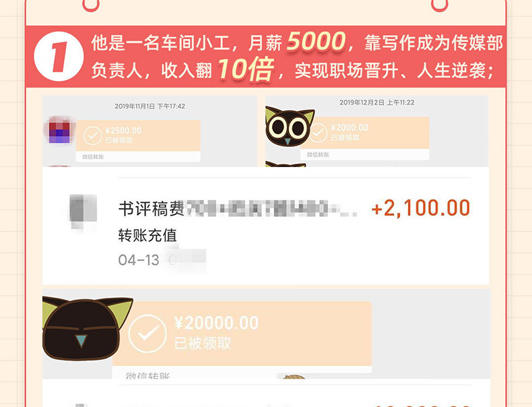Click the pixelated red-blue avatar

(x=59, y=131)
